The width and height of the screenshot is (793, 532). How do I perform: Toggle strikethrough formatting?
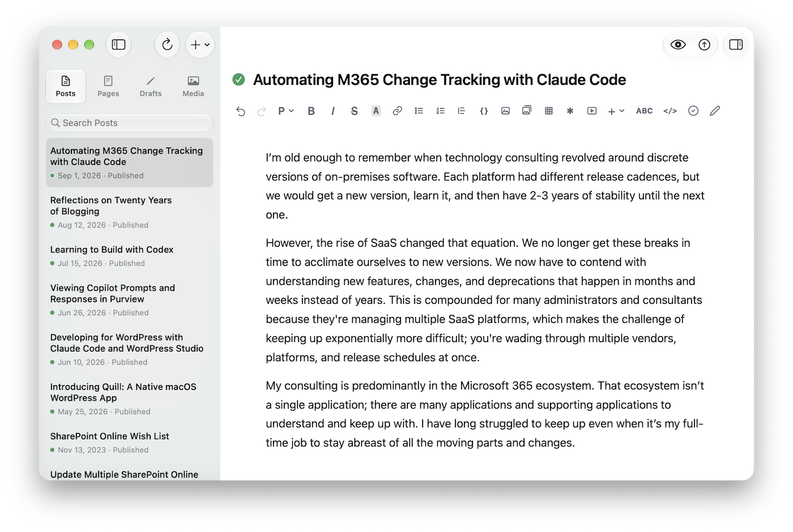tap(354, 111)
